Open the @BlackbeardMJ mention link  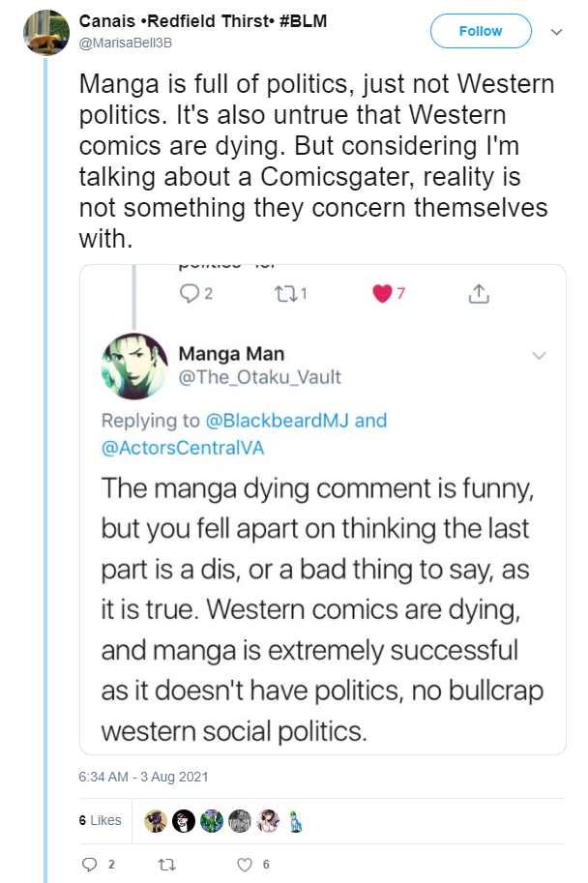click(278, 421)
